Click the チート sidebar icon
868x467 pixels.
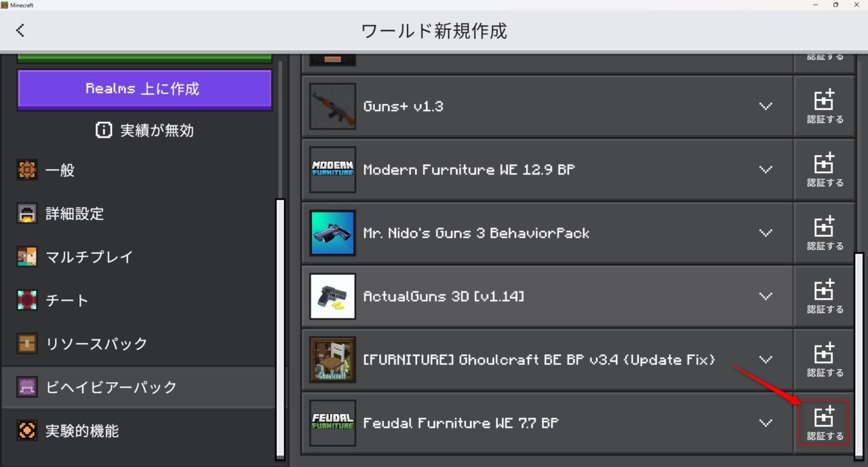point(26,300)
